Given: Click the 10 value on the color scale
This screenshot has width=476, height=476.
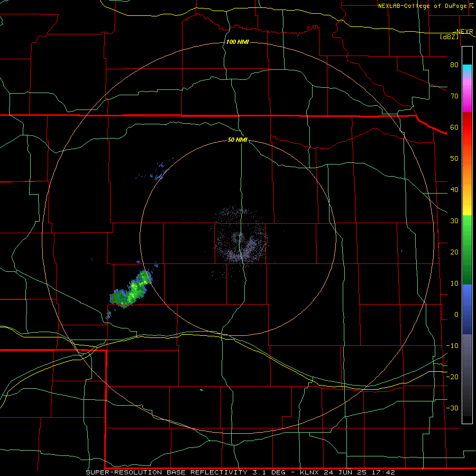Looking at the screenshot, I should [x=454, y=283].
